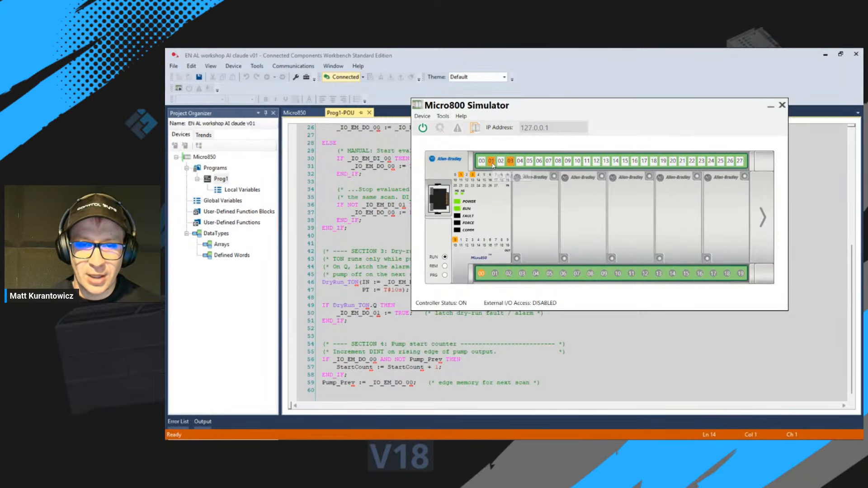Select User-Defined Function Blocks item
Screen dimensions: 868x488
(x=239, y=211)
